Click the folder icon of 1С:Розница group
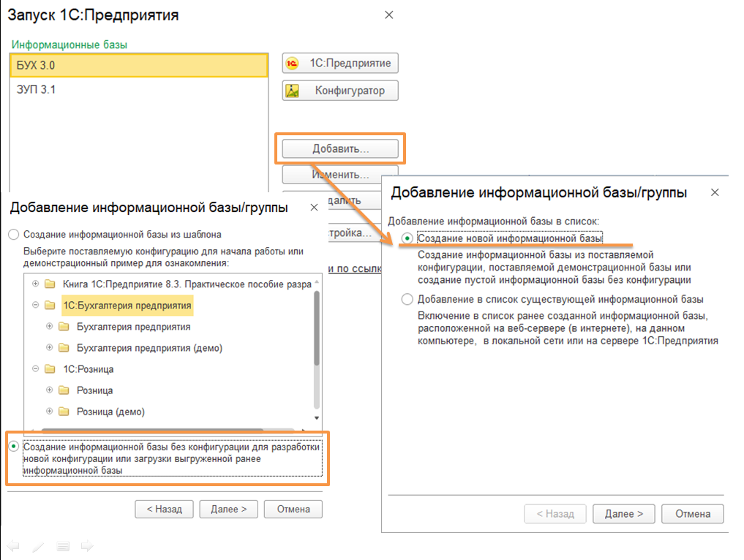Screen dimensions: 744x560 click(50, 369)
